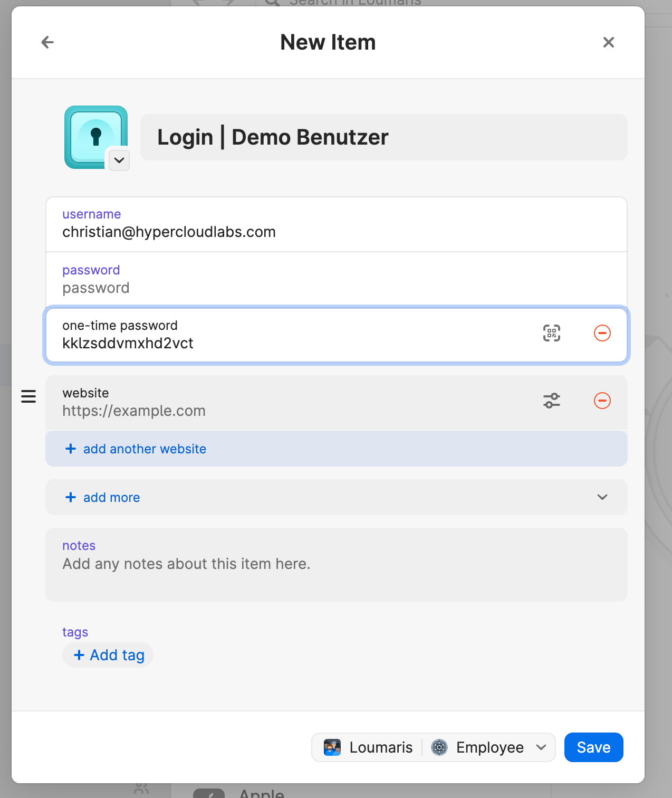Image resolution: width=672 pixels, height=798 pixels.
Task: Remove the one-time password field
Action: [602, 333]
